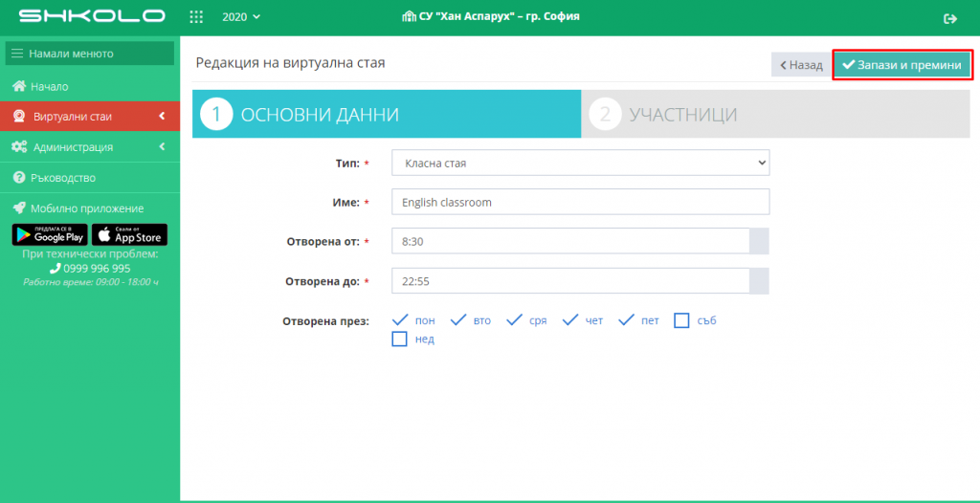Click the school name СУ "Хан Аспарух"
Image resolution: width=980 pixels, height=503 pixels.
click(498, 16)
